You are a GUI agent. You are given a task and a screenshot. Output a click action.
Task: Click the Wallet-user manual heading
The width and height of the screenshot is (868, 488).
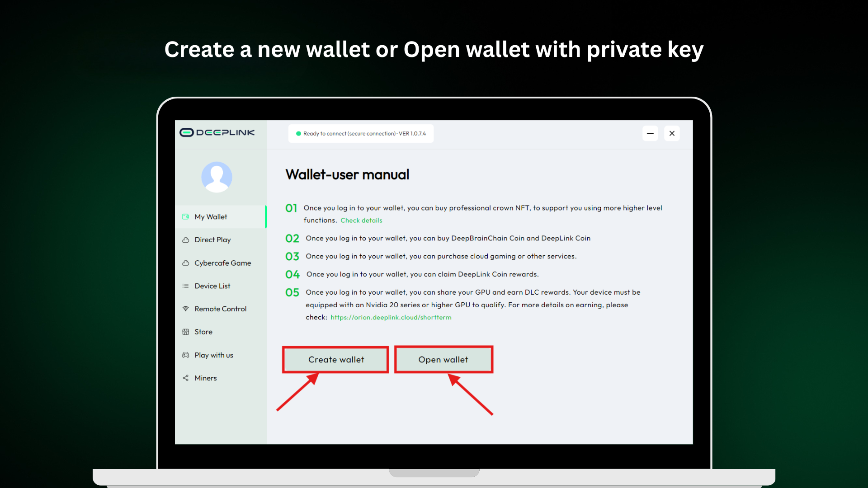[x=347, y=175]
